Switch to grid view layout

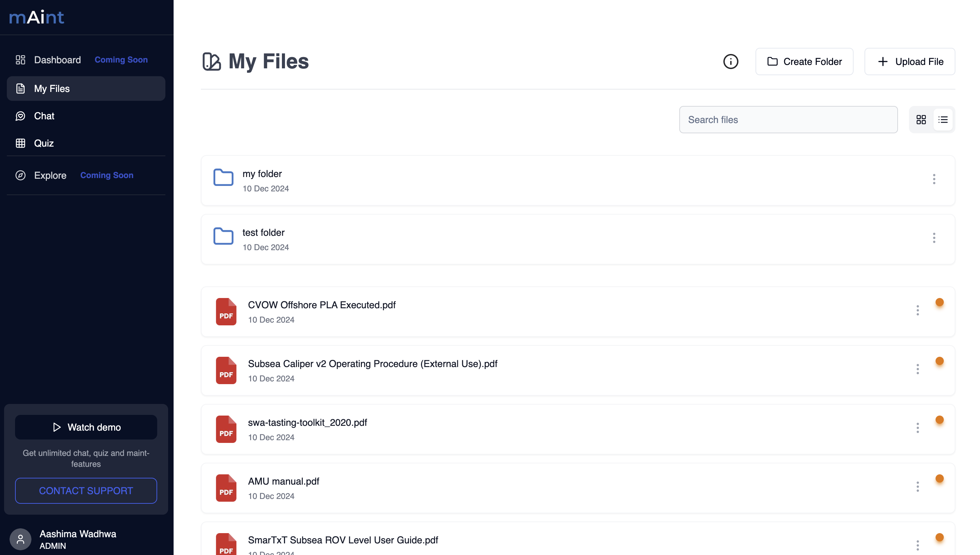click(x=921, y=120)
